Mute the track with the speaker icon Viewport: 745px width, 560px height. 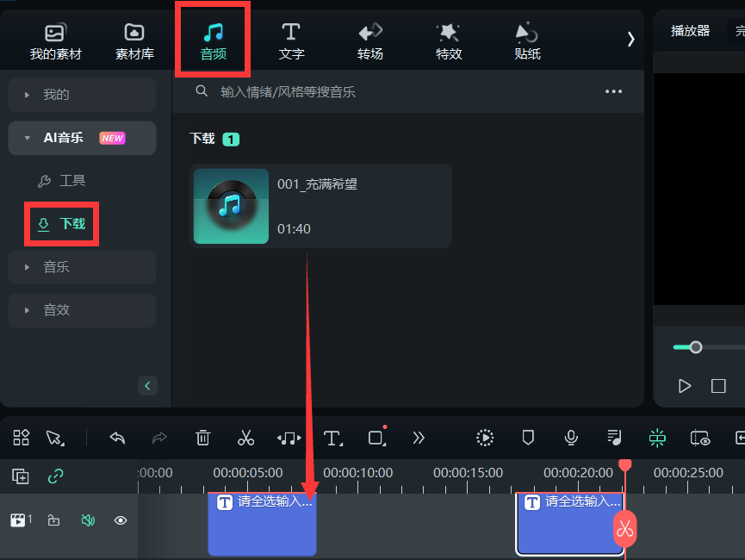(x=87, y=520)
